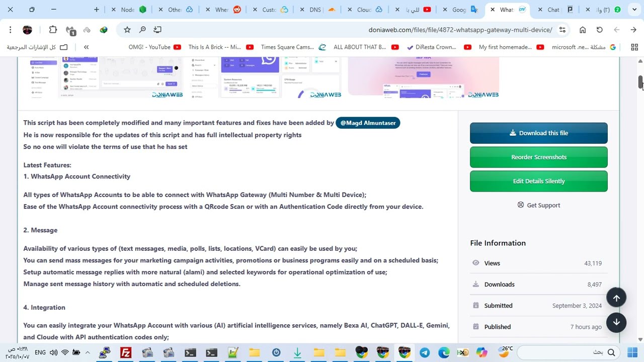Jump to page top with up-arrow button

tap(616, 298)
